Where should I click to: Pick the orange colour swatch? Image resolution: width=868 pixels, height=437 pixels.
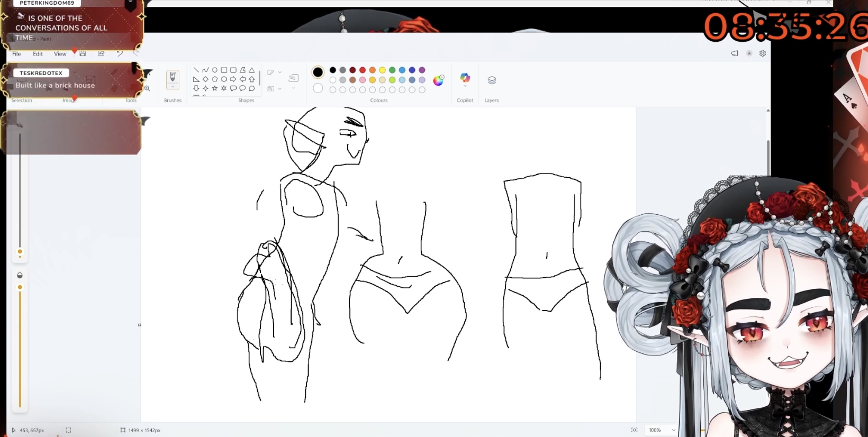point(373,70)
